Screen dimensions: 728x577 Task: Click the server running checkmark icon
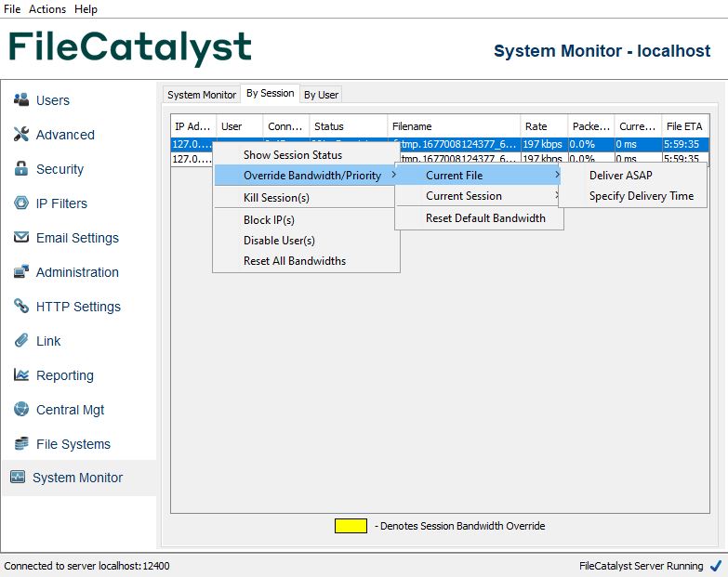click(x=716, y=566)
